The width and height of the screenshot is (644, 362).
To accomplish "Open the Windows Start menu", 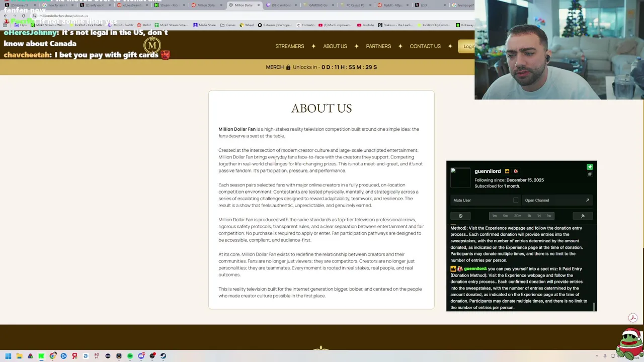I will (x=8, y=356).
